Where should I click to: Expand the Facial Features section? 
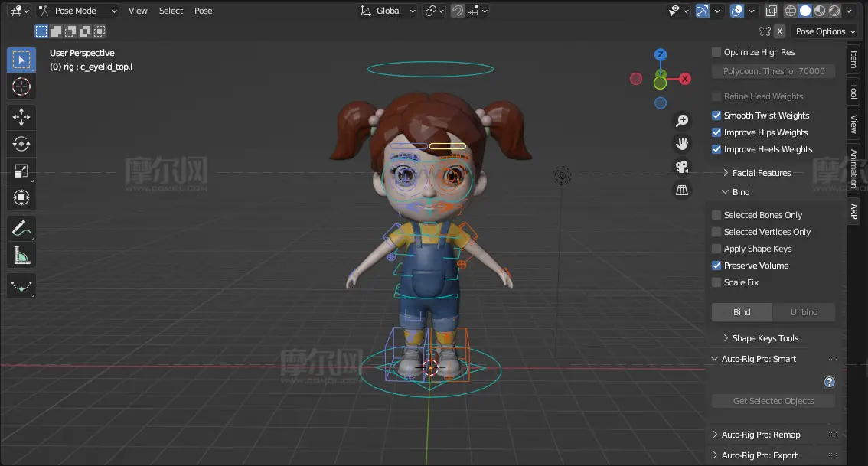(x=761, y=173)
